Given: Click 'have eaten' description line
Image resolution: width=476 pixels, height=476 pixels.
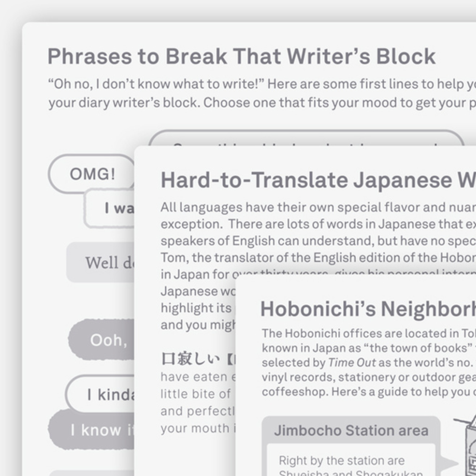Looking at the screenshot, I should 198,377.
